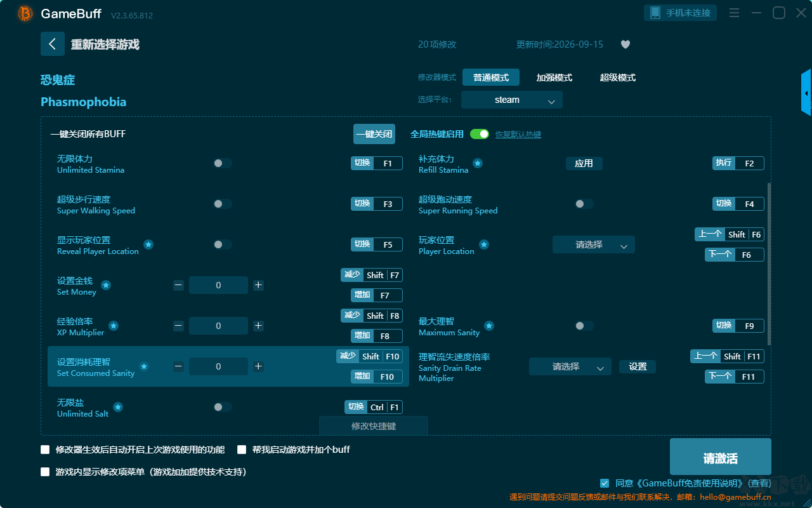Uncheck the GameBuff disclaimer agreement checkbox
The height and width of the screenshot is (508, 812).
[x=605, y=483]
